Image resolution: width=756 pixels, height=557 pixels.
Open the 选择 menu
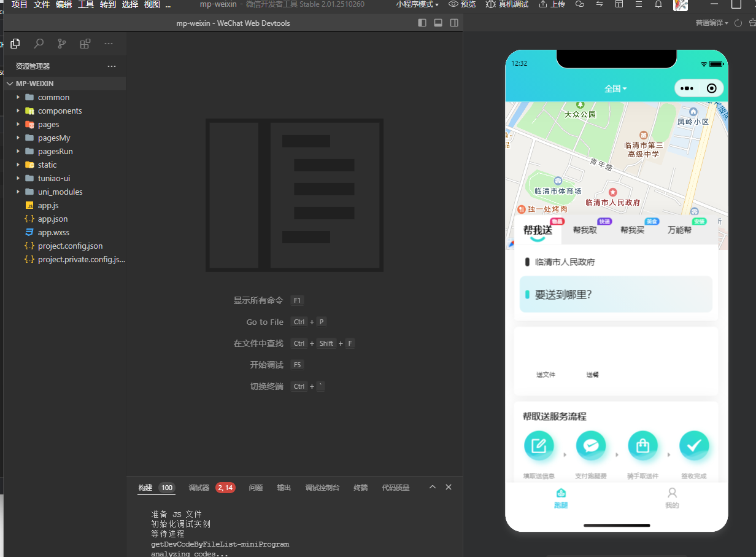click(130, 4)
